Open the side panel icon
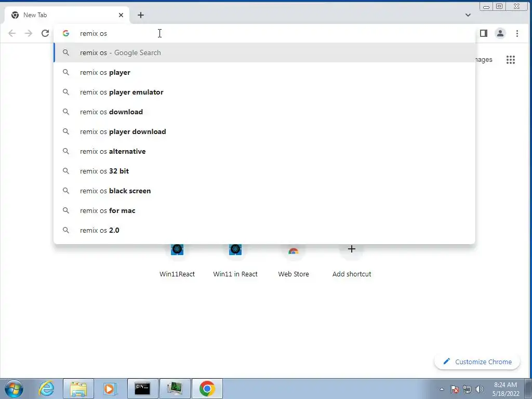This screenshot has height=399, width=532. [x=484, y=33]
